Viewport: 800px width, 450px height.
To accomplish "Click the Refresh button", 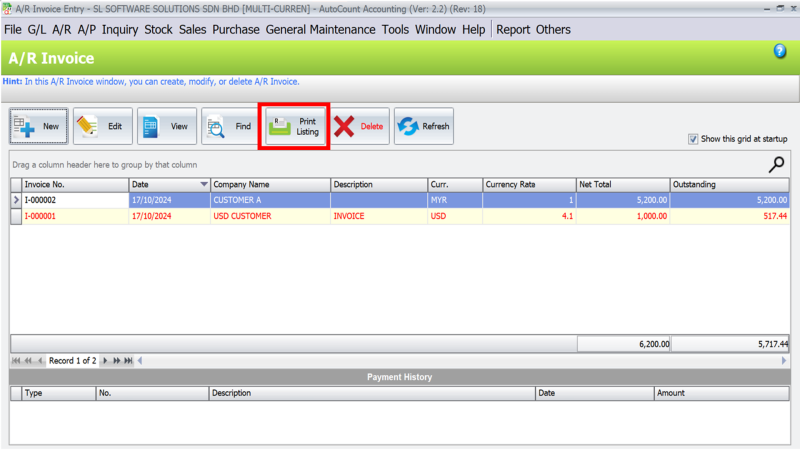I will tap(423, 126).
